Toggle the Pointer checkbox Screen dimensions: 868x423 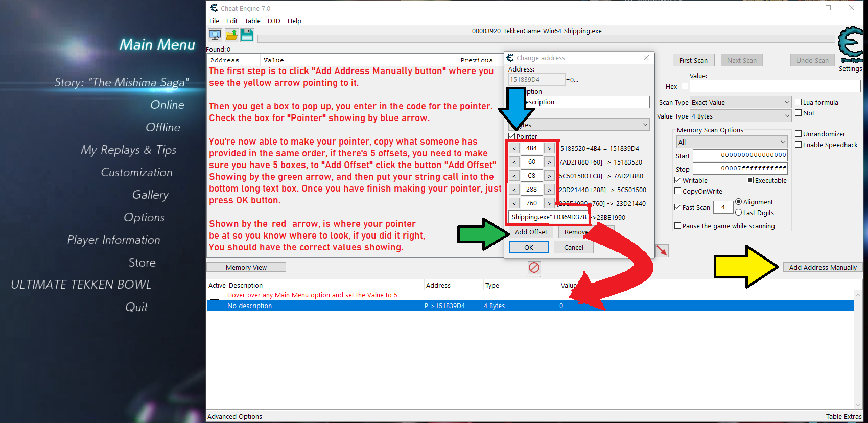click(x=512, y=136)
